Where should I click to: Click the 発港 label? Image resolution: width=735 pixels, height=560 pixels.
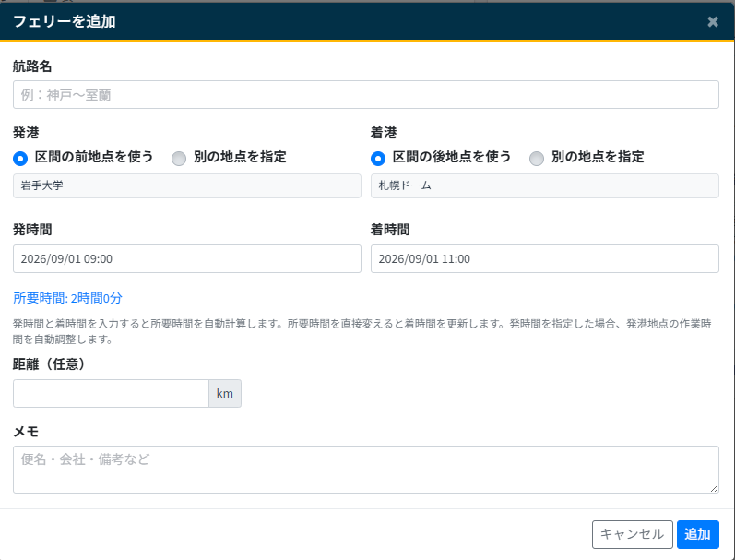pyautogui.click(x=26, y=133)
